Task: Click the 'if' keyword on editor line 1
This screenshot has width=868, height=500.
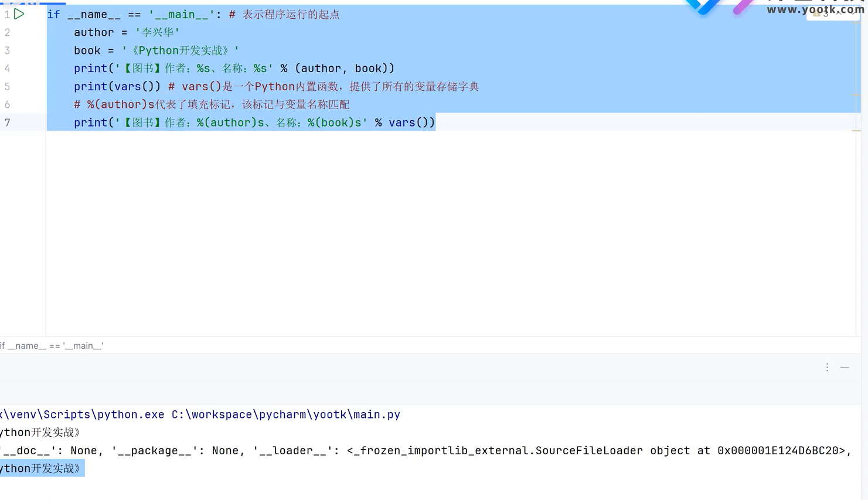Action: (54, 15)
